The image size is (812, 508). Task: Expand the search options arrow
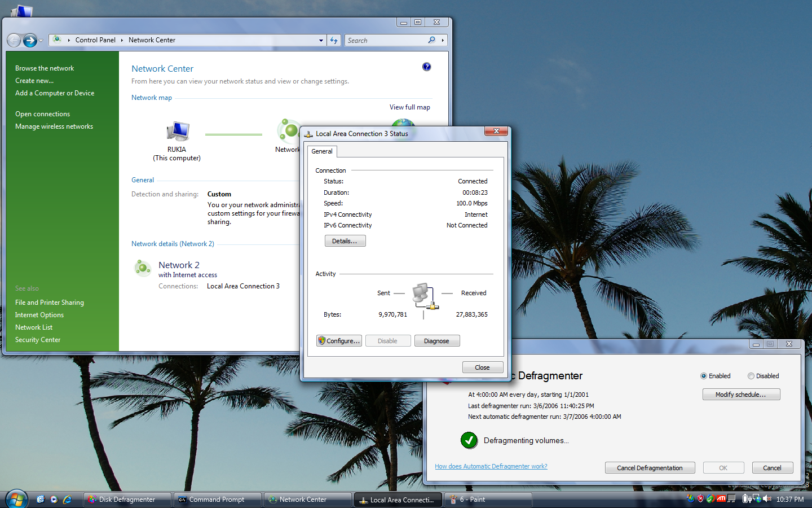coord(443,40)
